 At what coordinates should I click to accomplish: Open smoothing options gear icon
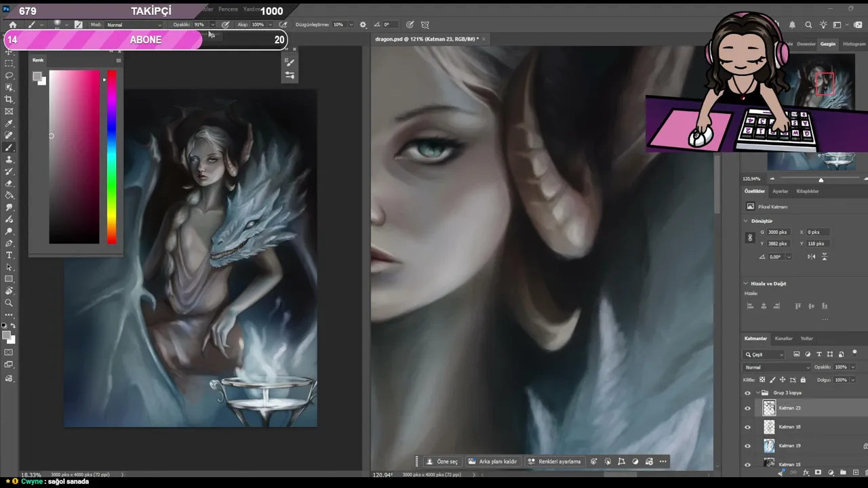click(x=363, y=25)
